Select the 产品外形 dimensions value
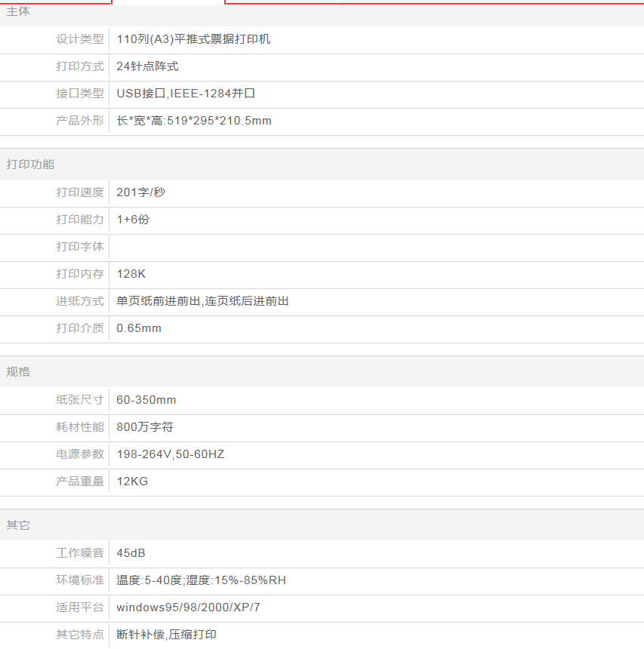644x649 pixels. [x=194, y=121]
